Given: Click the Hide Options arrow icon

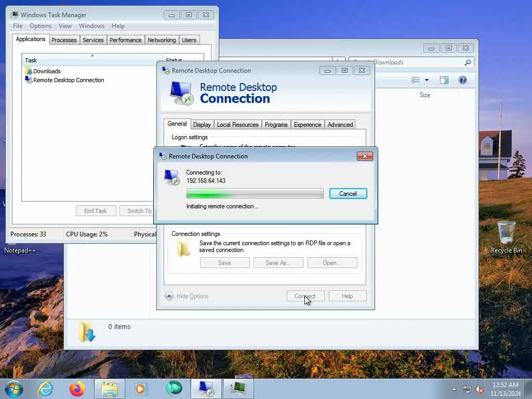Looking at the screenshot, I should (169, 296).
